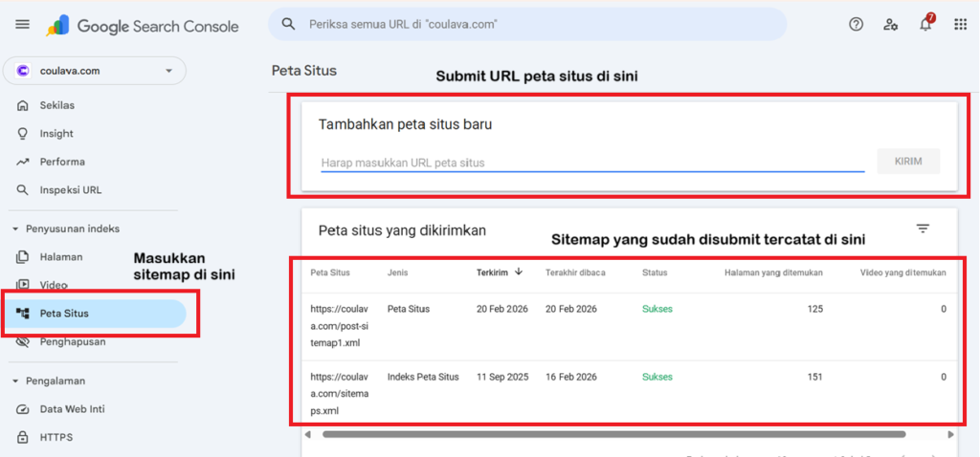
Task: Click the Insight lightbulb icon
Action: point(23,134)
